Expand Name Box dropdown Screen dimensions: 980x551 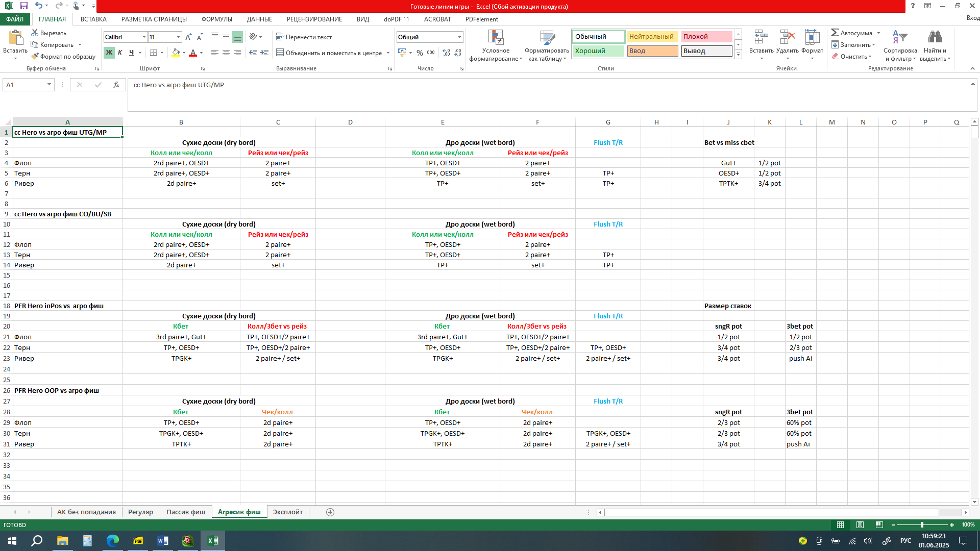pyautogui.click(x=49, y=85)
